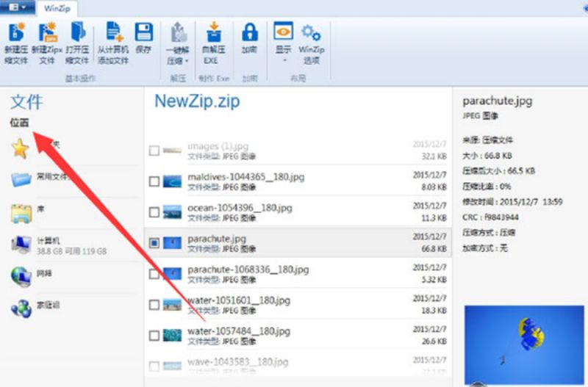The image size is (588, 387).
Task: Click the 66.8 KB size value for parachute.jpg row
Action: pos(434,248)
